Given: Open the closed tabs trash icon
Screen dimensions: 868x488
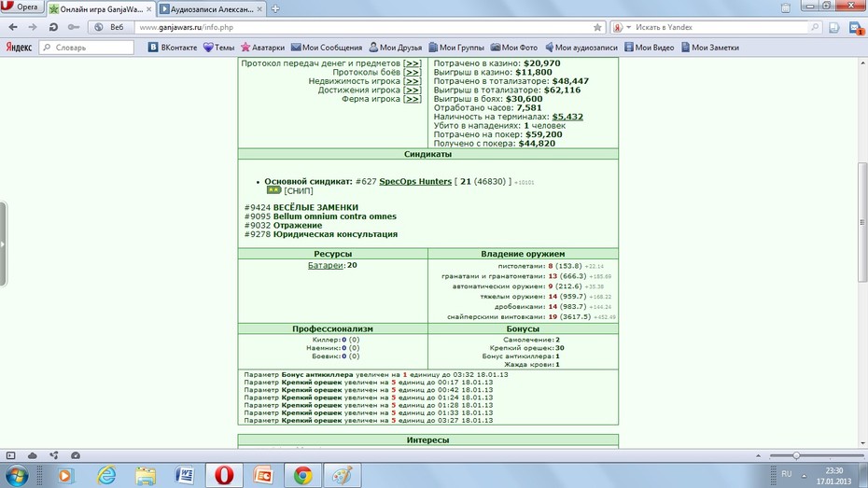Looking at the screenshot, I should [786, 7].
